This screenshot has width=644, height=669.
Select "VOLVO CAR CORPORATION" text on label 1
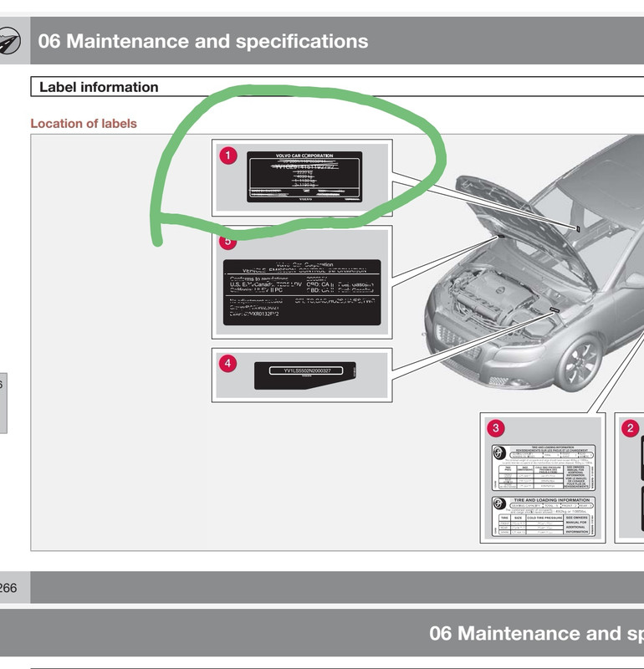(x=304, y=156)
